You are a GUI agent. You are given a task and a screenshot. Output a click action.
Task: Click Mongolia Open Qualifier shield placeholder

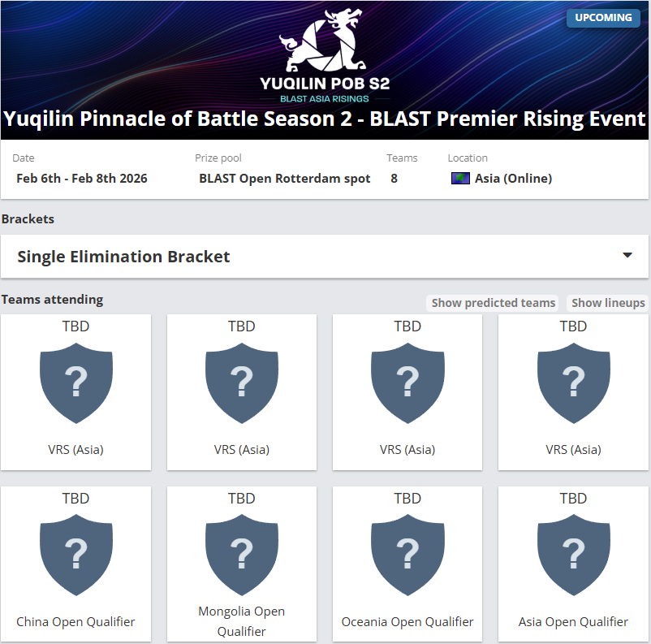[x=241, y=554]
